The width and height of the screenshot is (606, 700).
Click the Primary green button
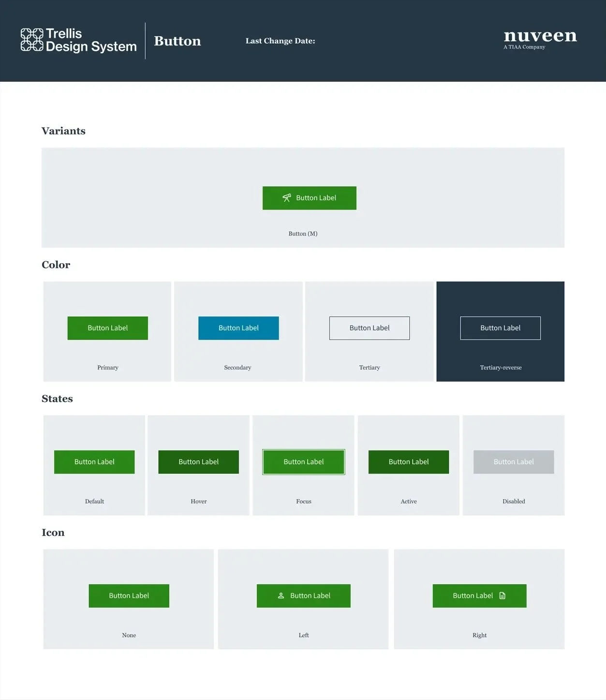point(108,328)
